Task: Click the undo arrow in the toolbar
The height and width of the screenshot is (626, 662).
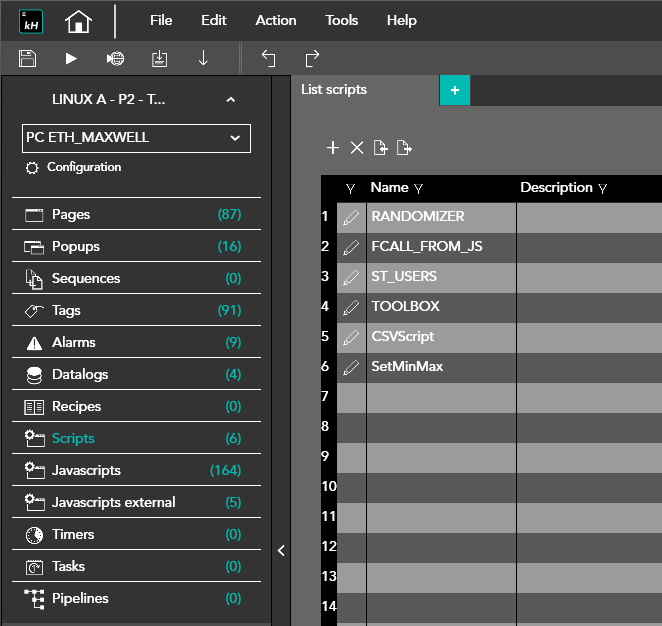Action: 268,59
